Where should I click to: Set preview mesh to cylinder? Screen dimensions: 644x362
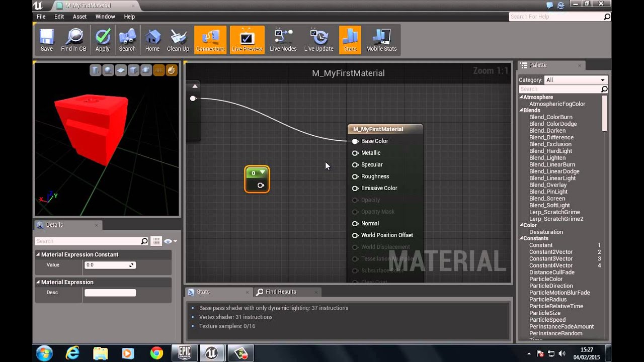pyautogui.click(x=96, y=70)
